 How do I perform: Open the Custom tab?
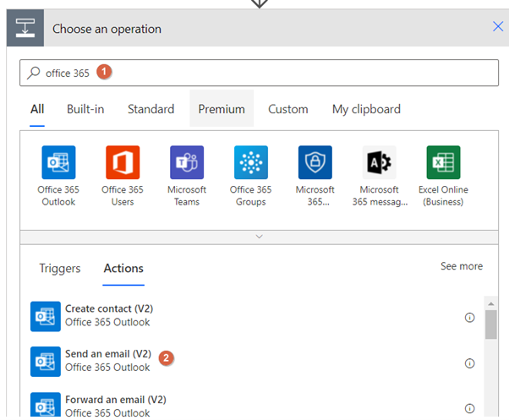[x=288, y=109]
